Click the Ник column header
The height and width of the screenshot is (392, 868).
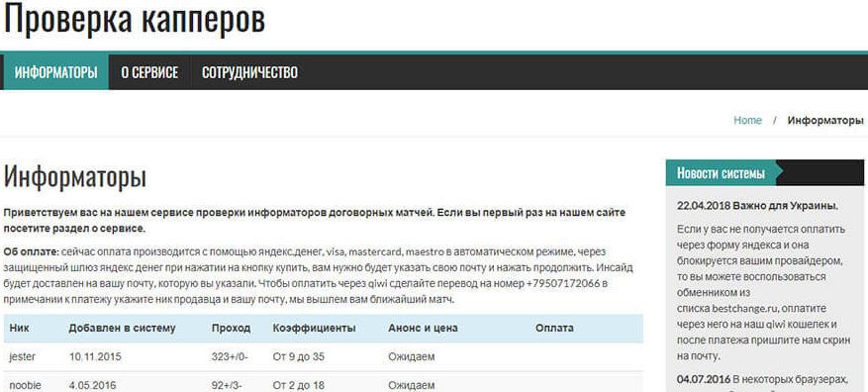click(x=20, y=328)
